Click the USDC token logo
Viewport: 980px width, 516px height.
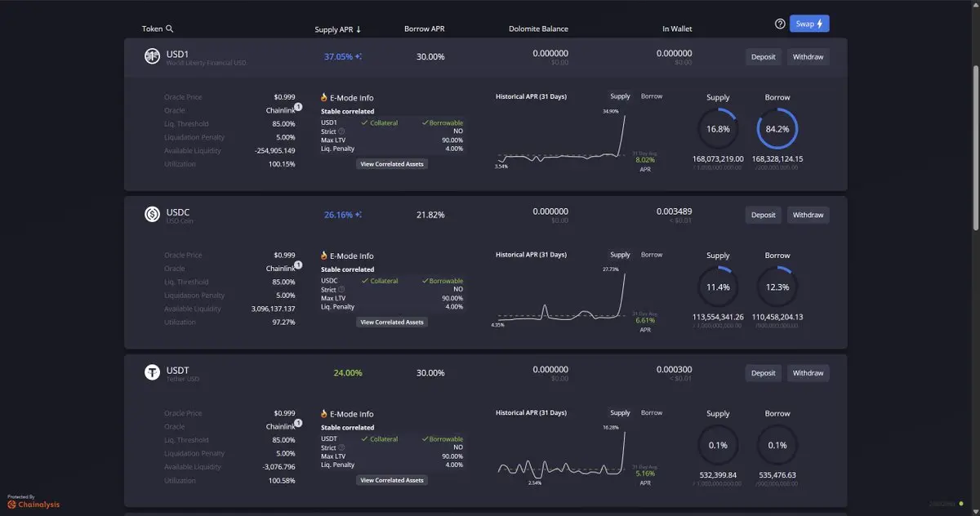click(152, 214)
